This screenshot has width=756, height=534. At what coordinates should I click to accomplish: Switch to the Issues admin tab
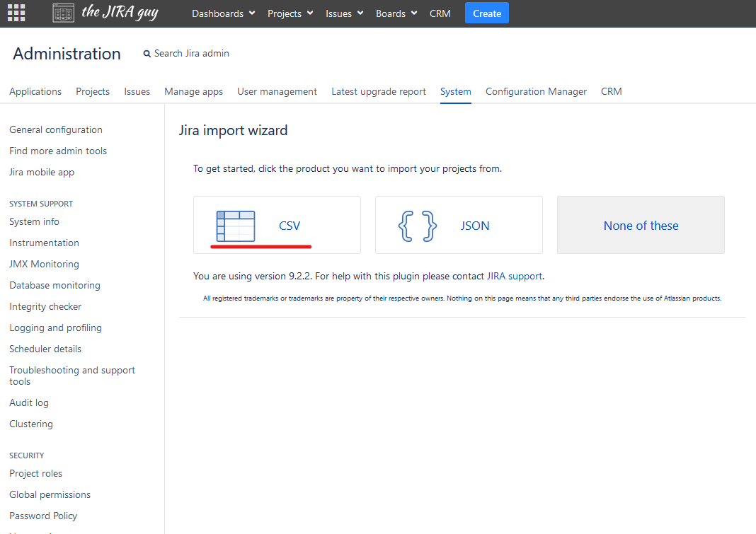pos(137,91)
